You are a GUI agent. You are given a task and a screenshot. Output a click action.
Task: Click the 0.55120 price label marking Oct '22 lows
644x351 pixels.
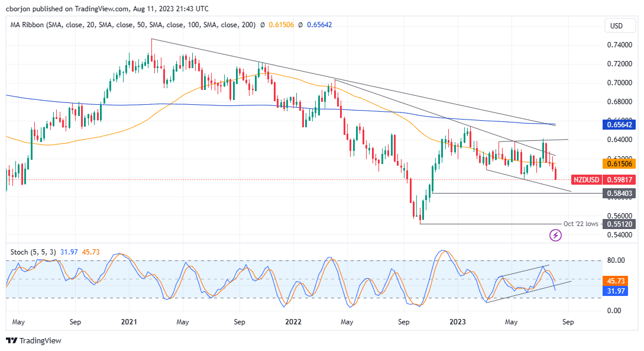(620, 225)
